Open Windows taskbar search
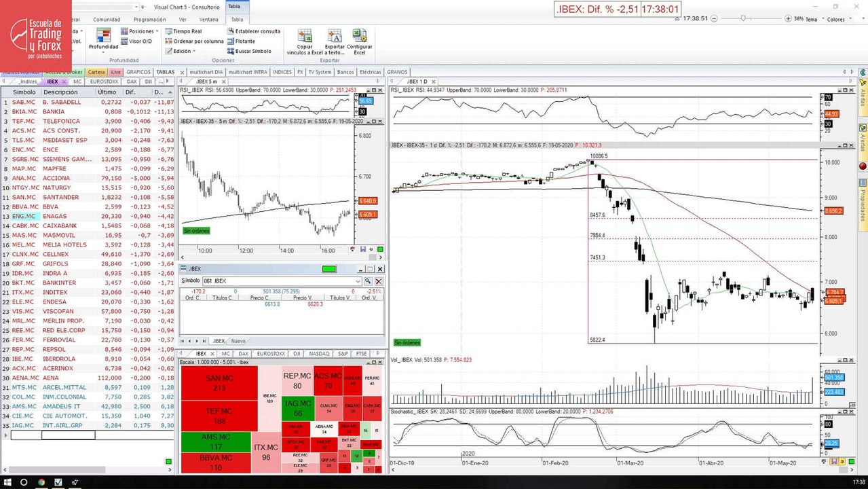 pyautogui.click(x=24, y=482)
